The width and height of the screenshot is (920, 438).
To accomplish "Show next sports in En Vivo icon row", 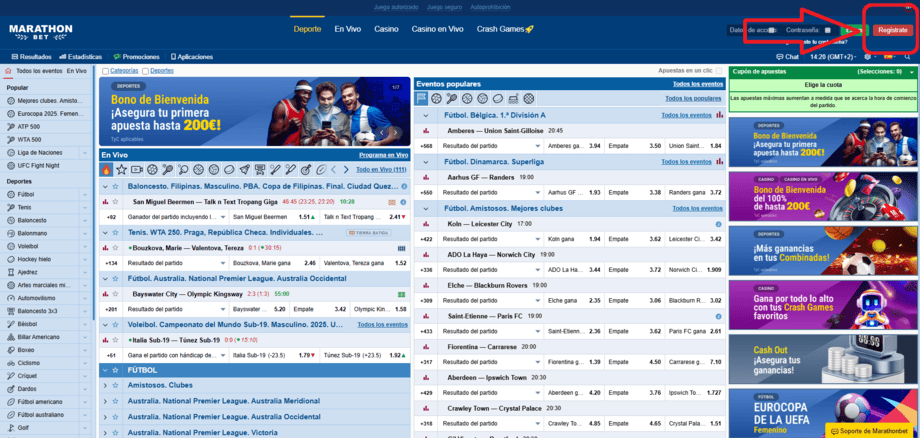I will [346, 169].
